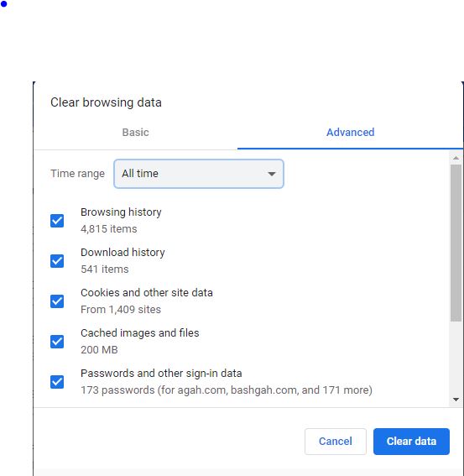Select the Advanced tab
Image resolution: width=464 pixels, height=476 pixels.
(350, 133)
